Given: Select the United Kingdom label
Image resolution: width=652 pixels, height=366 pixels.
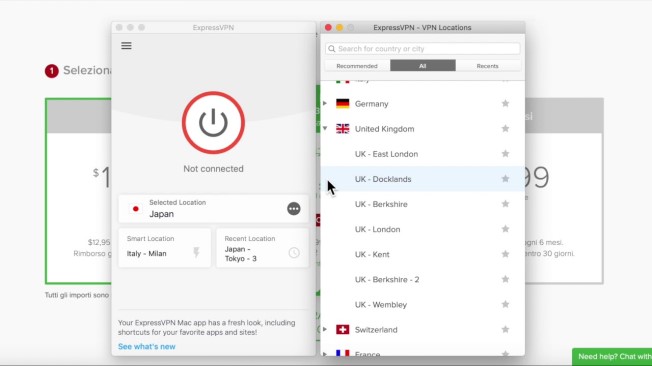Looking at the screenshot, I should click(384, 129).
